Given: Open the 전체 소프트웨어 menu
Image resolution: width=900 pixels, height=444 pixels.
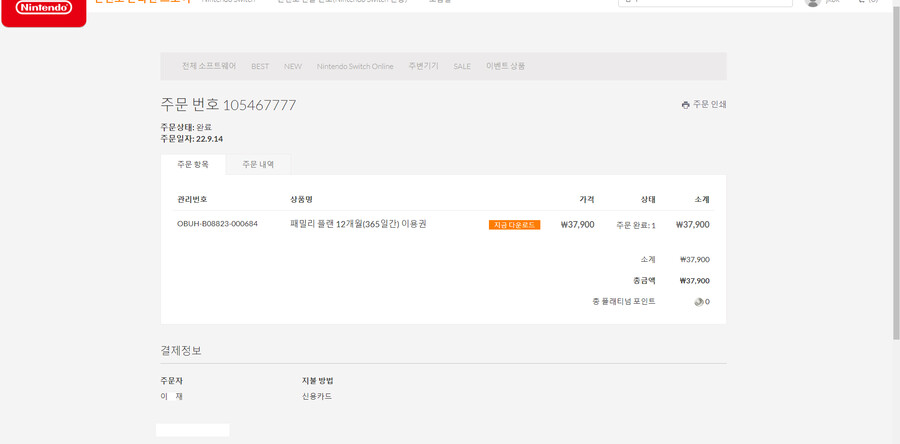Looking at the screenshot, I should coord(209,66).
